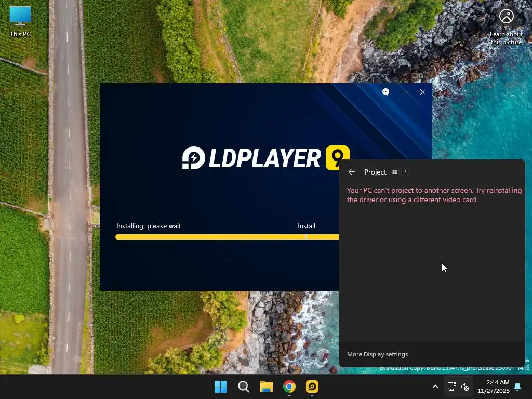Viewport: 532px width, 399px height.
Task: Switch to LDPlayer installer taskbar icon
Action: [312, 387]
